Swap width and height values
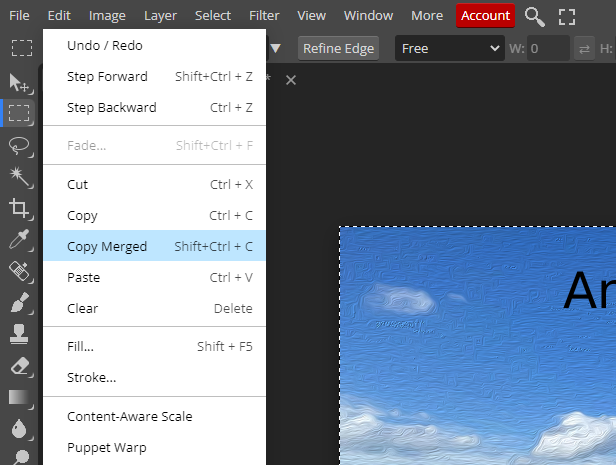 [x=584, y=48]
